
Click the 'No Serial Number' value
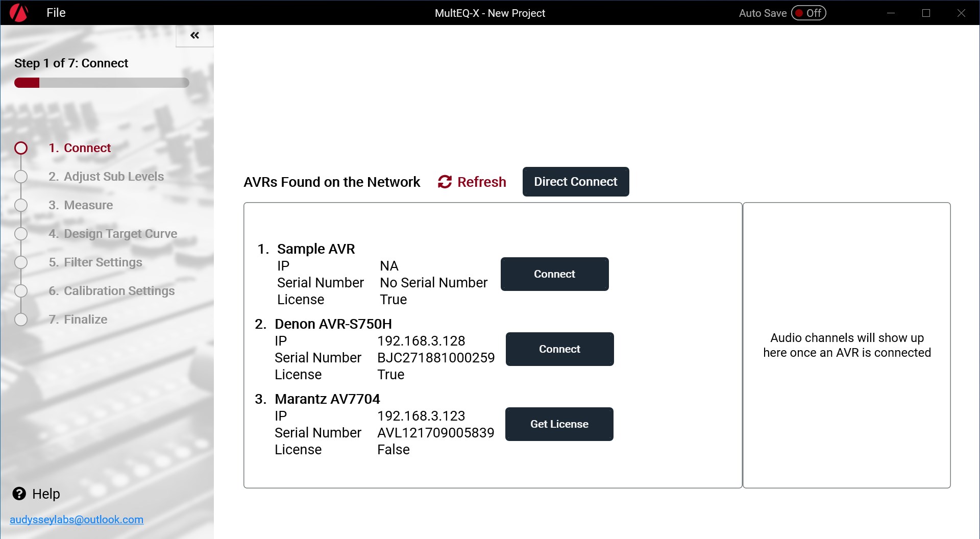tap(434, 283)
